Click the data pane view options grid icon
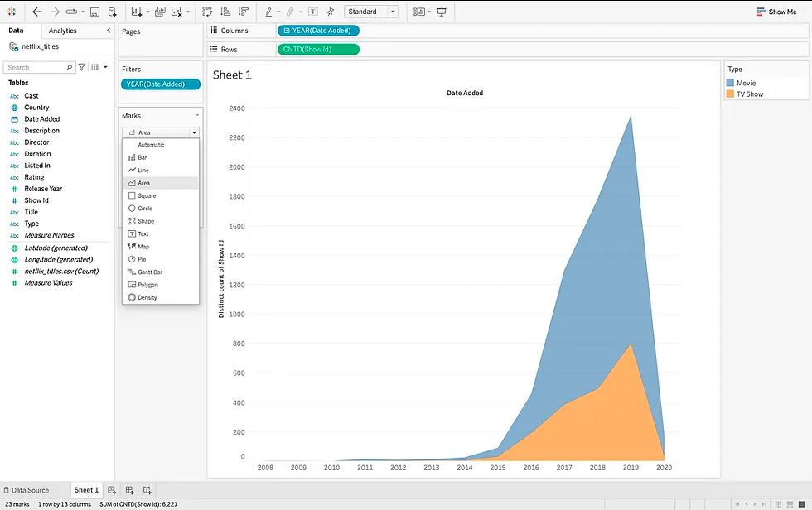812x510 pixels. click(x=94, y=67)
